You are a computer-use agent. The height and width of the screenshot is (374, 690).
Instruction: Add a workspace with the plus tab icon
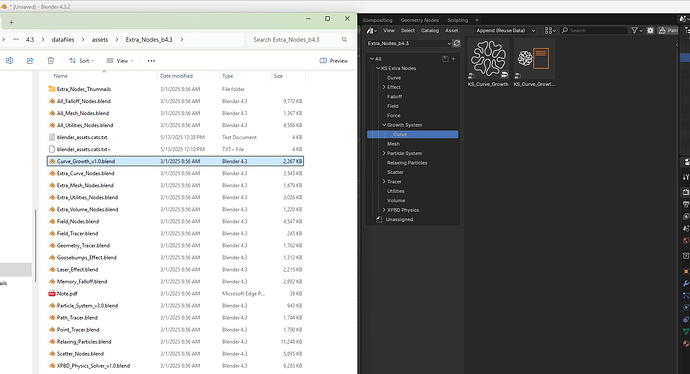[477, 20]
